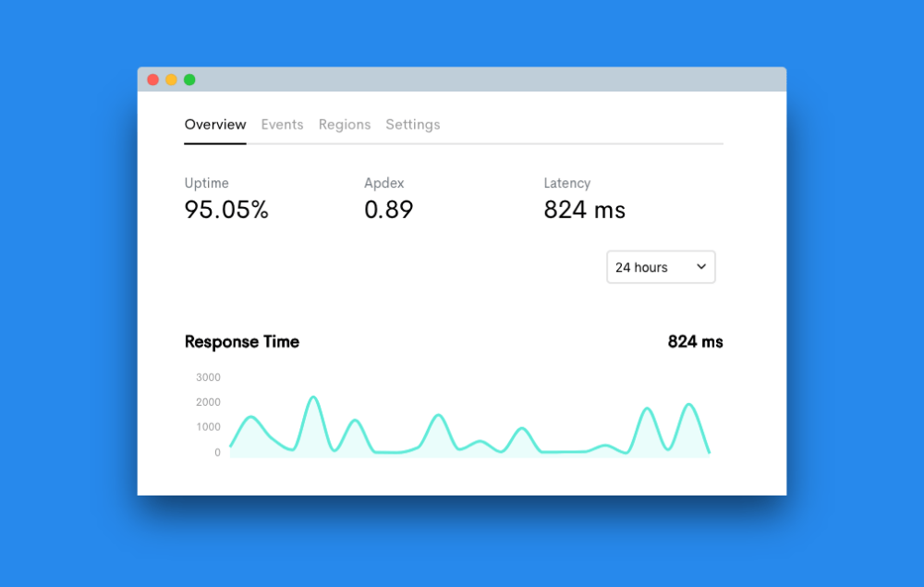The height and width of the screenshot is (587, 924).
Task: Click the Uptime label
Action: point(206,183)
